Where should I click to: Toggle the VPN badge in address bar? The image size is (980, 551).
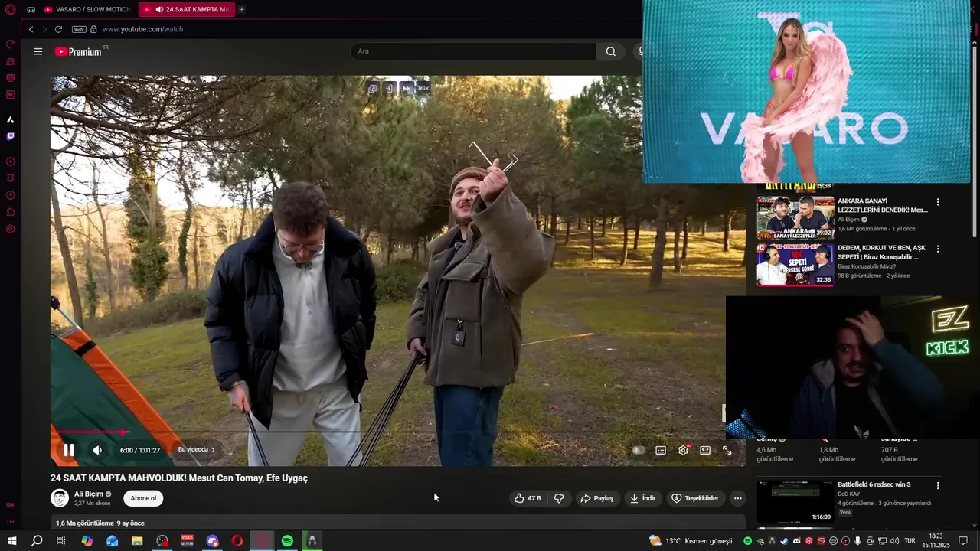(x=79, y=29)
